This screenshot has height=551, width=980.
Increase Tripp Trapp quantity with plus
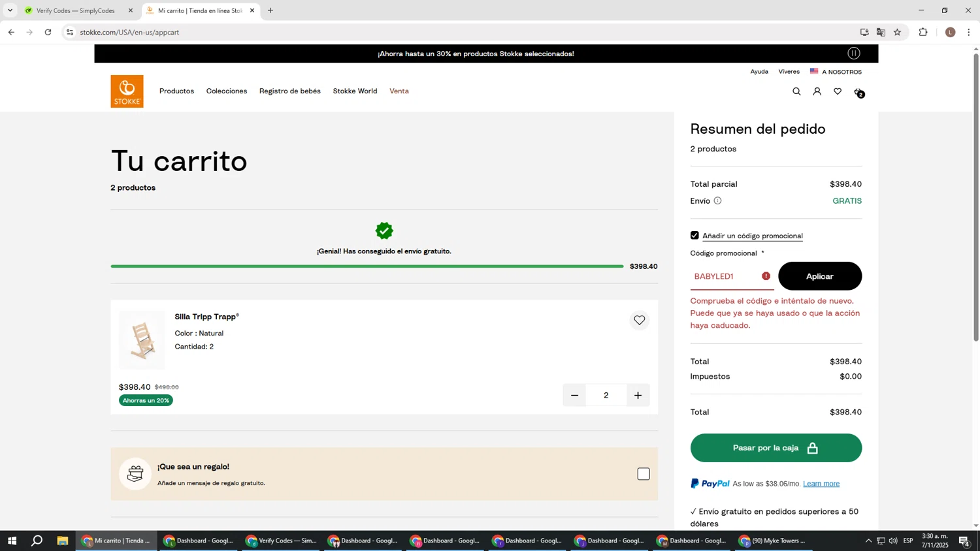638,395
